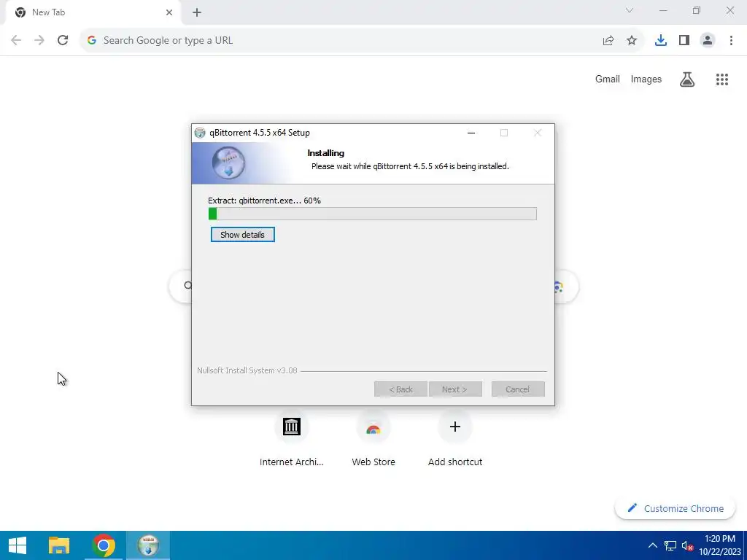
Task: Open Google apps grid
Action: [x=722, y=79]
